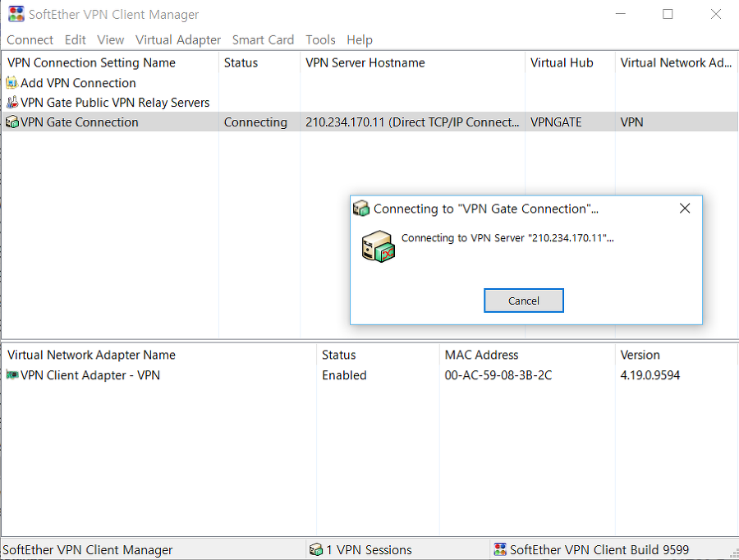Screen dimensions: 739x560
Task: Close the Connecting to VPN Gate dialog
Action: coord(685,209)
